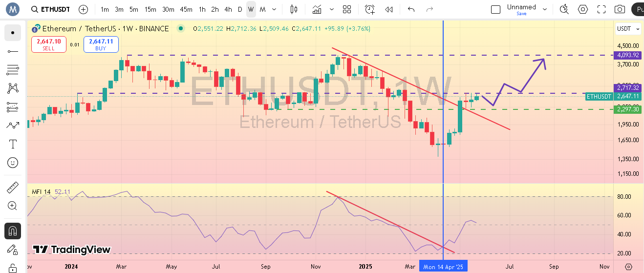This screenshot has height=273, width=644.
Task: Select the Weekly (W) timeframe
Action: (x=251, y=9)
